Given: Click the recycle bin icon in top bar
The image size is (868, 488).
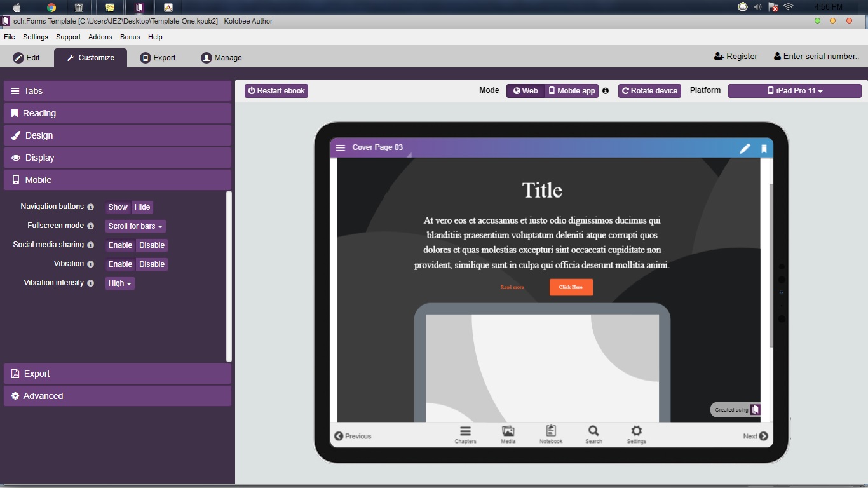Looking at the screenshot, I should click(x=79, y=8).
